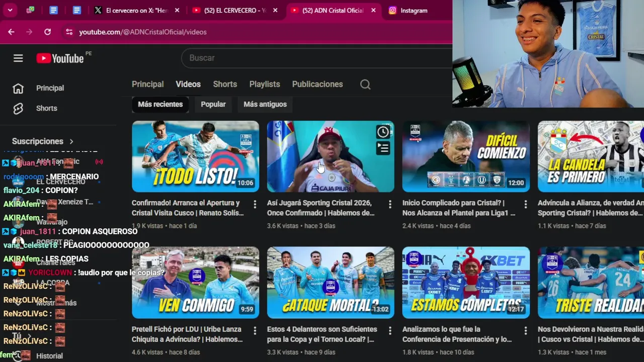Select the Popular filter chip
The height and width of the screenshot is (362, 644).
pos(213,104)
